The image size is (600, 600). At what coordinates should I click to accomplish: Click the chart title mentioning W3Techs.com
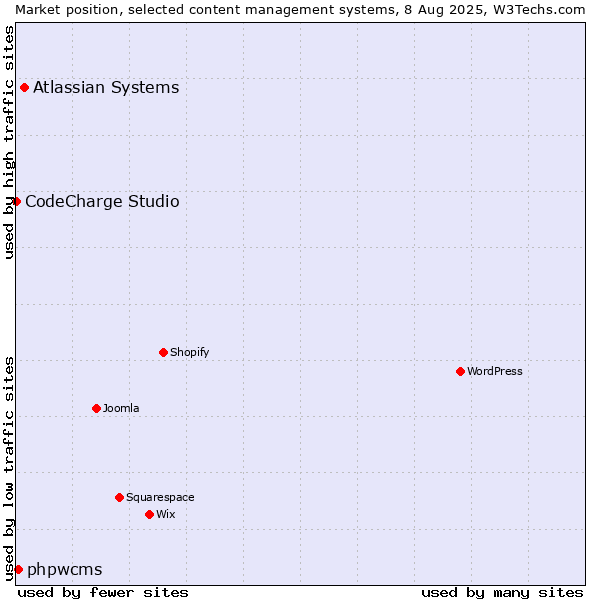coord(300,10)
